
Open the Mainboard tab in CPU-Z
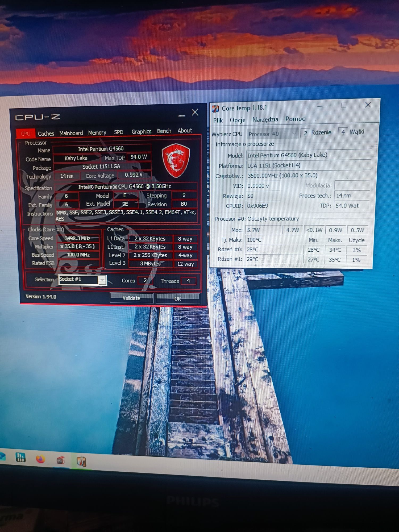click(x=71, y=133)
